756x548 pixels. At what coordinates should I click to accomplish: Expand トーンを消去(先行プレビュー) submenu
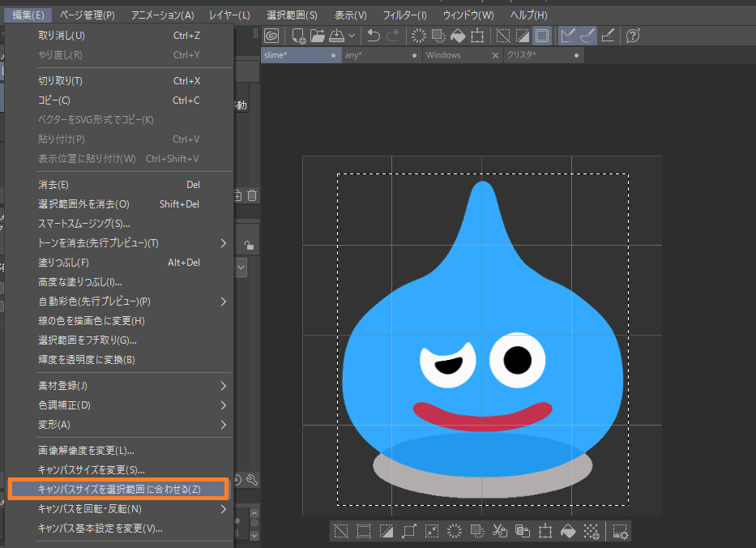pos(119,243)
